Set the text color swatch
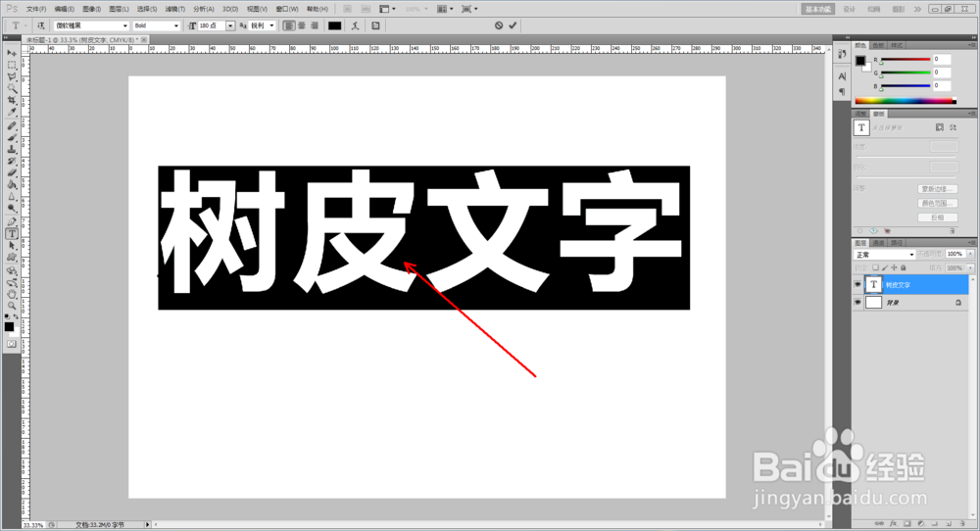This screenshot has width=980, height=531. click(335, 25)
